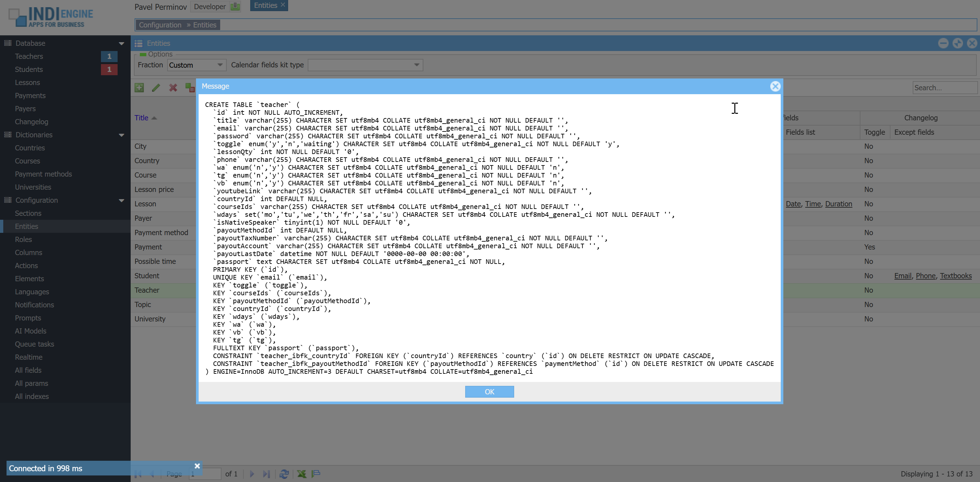Dismiss the Connected notification

tap(197, 466)
